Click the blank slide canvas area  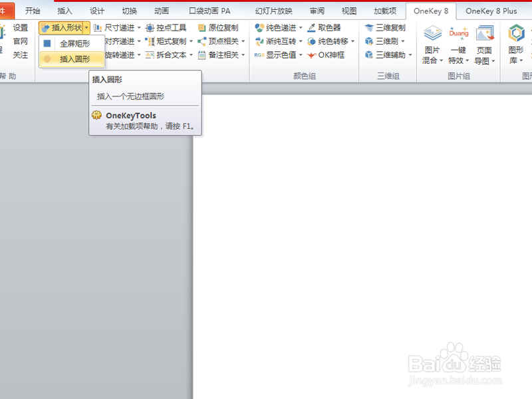(362, 247)
